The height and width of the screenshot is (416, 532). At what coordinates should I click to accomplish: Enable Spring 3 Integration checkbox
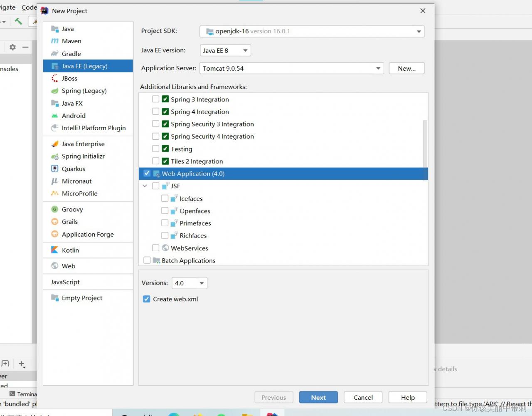pos(156,99)
